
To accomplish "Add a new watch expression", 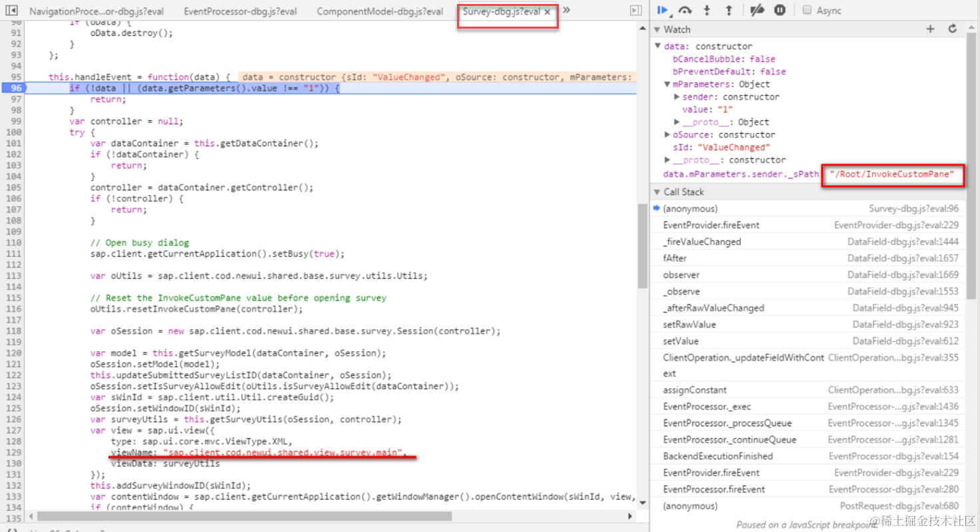I will point(931,29).
